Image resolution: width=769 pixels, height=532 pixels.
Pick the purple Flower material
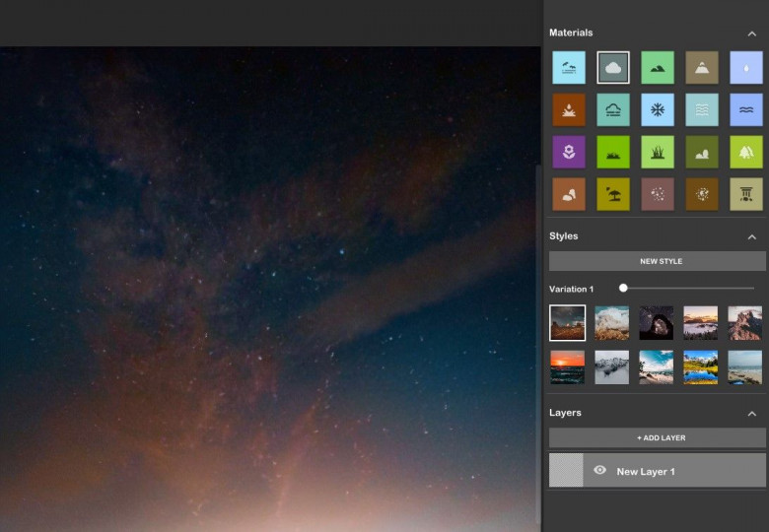568,152
